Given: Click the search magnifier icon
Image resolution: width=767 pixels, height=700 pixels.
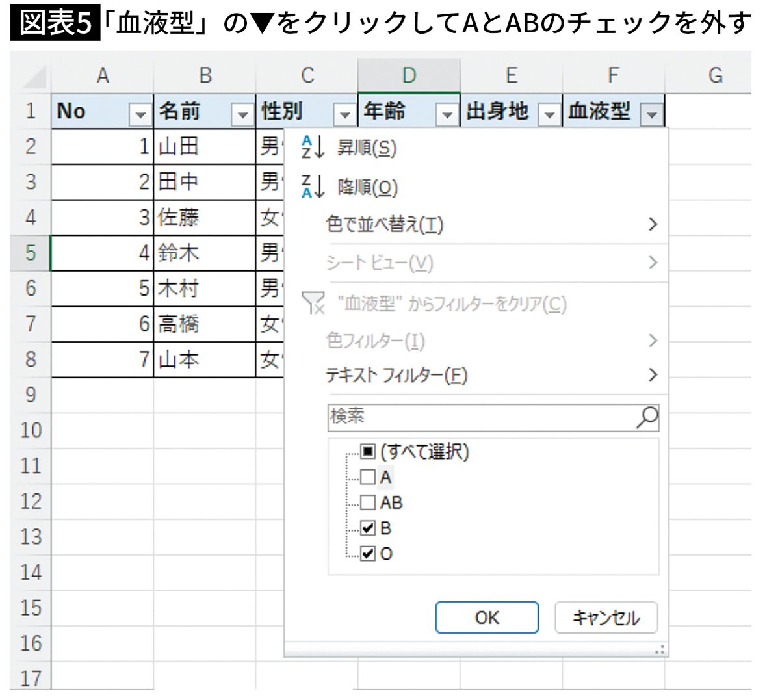Looking at the screenshot, I should click(x=646, y=417).
